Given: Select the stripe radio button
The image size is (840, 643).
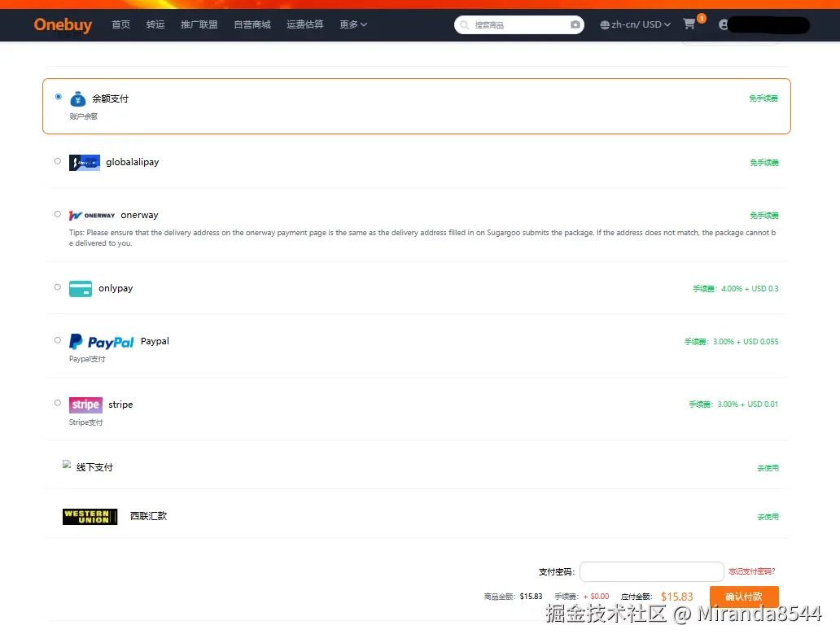Looking at the screenshot, I should point(57,403).
